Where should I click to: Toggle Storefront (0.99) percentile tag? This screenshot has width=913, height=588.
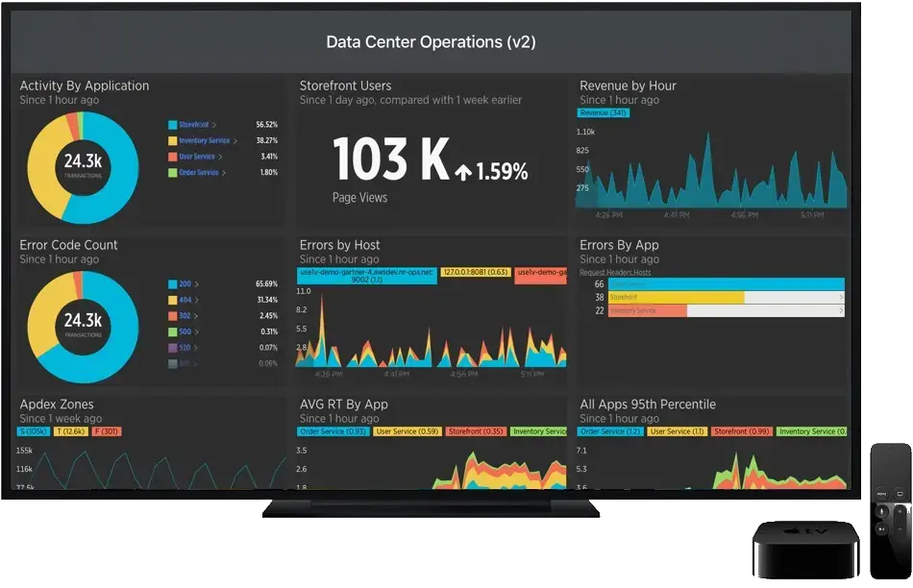click(x=741, y=431)
